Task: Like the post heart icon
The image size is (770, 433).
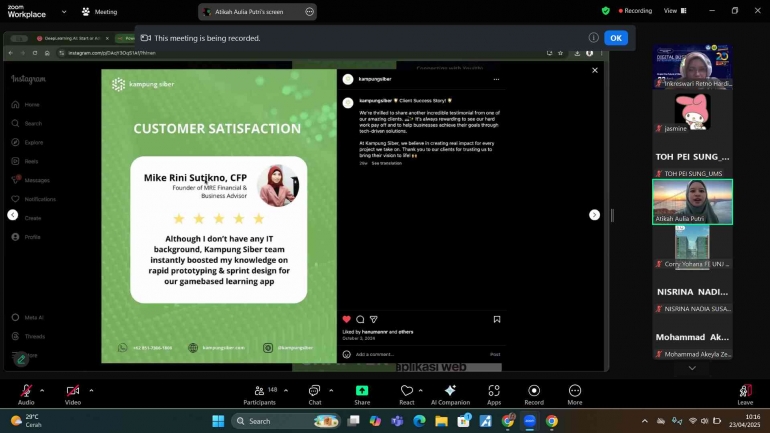Action: pos(346,319)
